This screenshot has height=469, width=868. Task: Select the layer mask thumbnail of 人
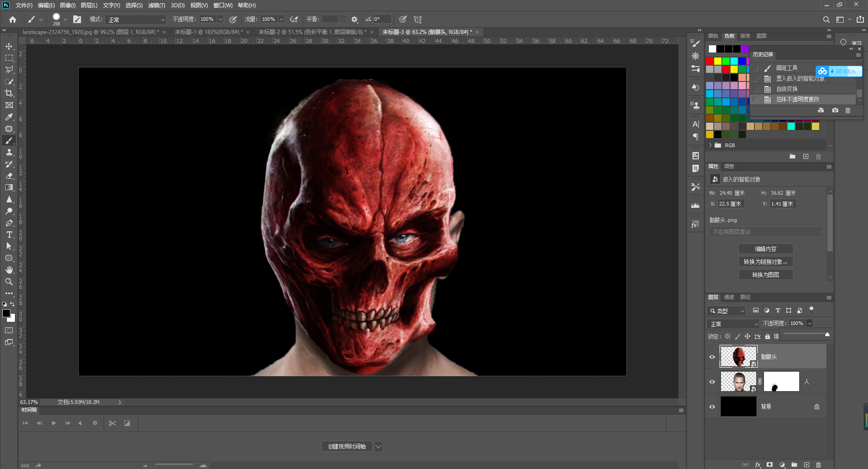(x=781, y=382)
